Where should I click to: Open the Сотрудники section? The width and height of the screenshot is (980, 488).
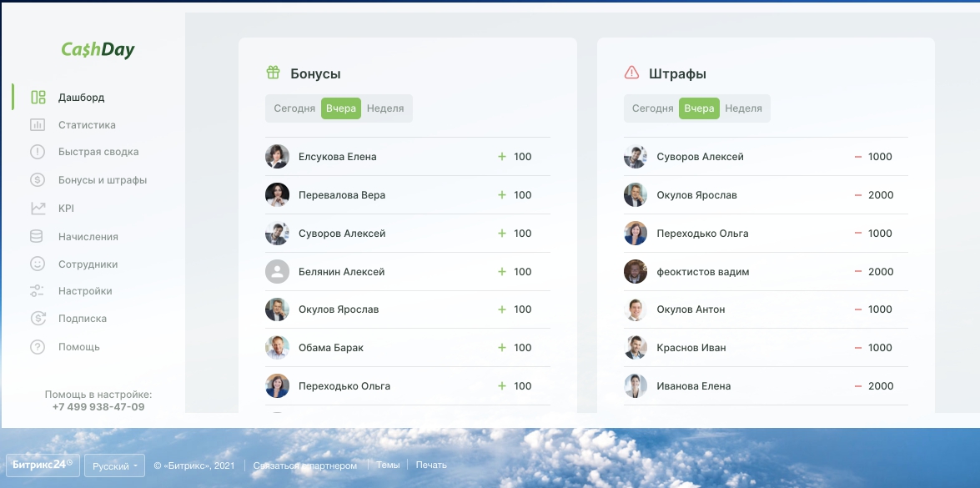click(88, 264)
